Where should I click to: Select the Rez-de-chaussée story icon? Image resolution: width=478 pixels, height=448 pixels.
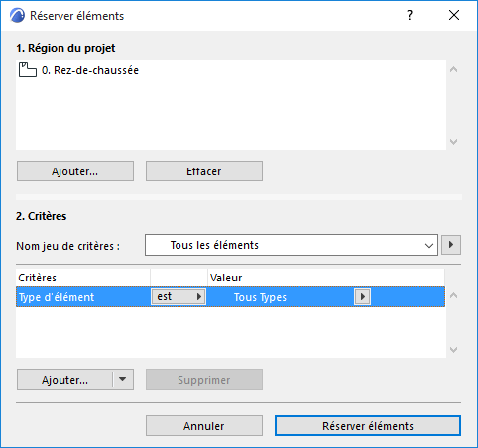coord(28,70)
